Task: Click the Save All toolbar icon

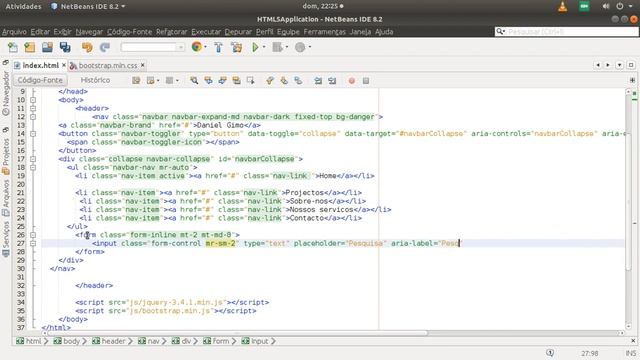Action: tap(65, 47)
